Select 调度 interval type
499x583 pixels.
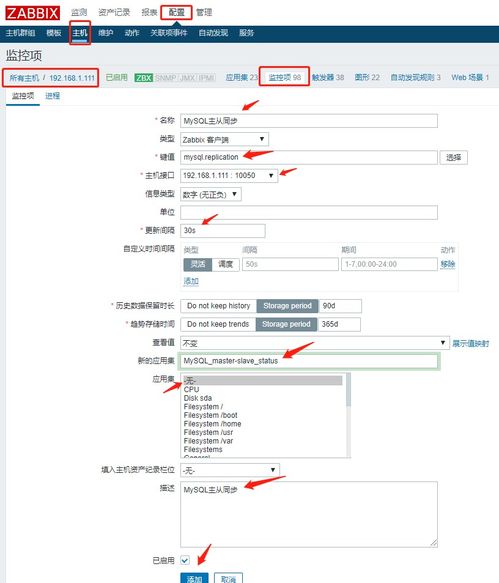[x=225, y=264]
